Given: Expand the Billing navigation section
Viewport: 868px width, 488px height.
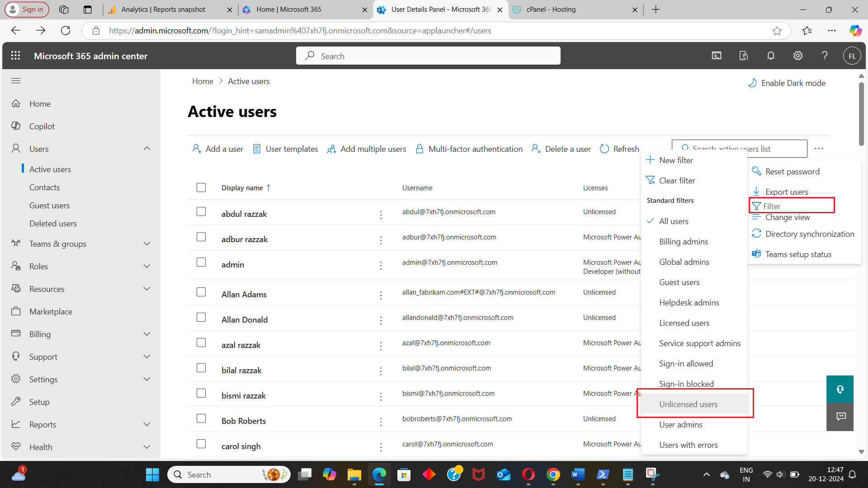Looking at the screenshot, I should 146,334.
